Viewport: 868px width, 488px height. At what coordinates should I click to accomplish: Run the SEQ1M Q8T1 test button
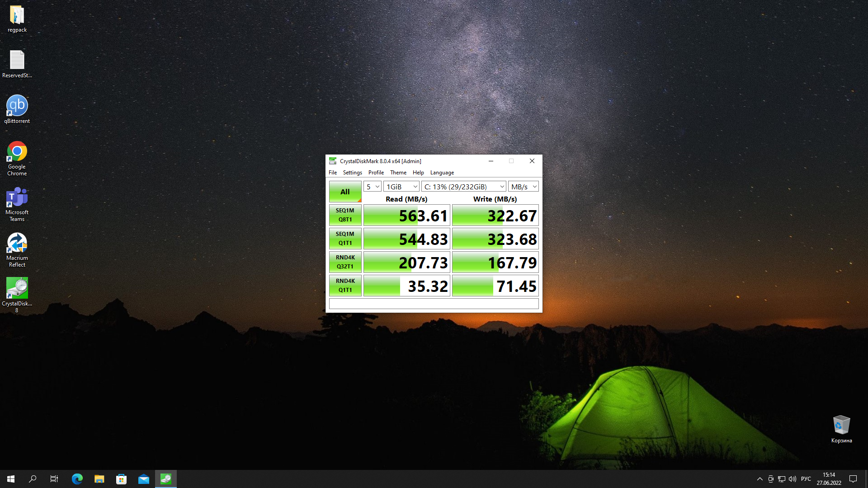click(x=345, y=215)
